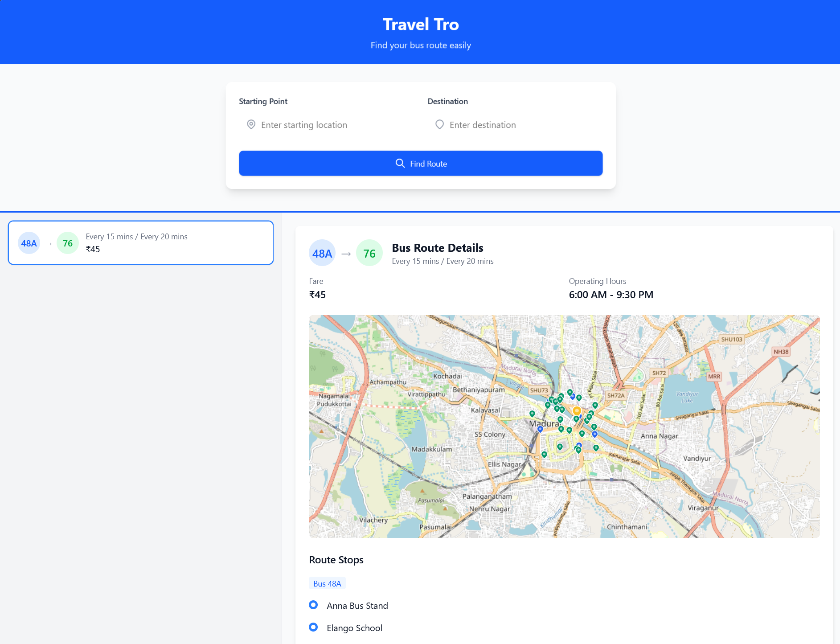Click the Anna Bus Stand stop name
This screenshot has width=840, height=644.
click(x=357, y=606)
